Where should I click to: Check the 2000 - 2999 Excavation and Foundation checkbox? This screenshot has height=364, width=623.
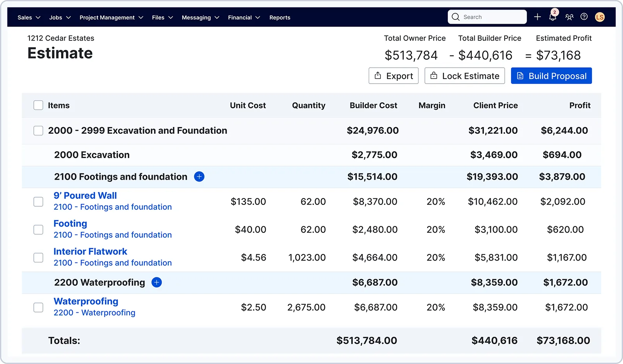coord(38,131)
